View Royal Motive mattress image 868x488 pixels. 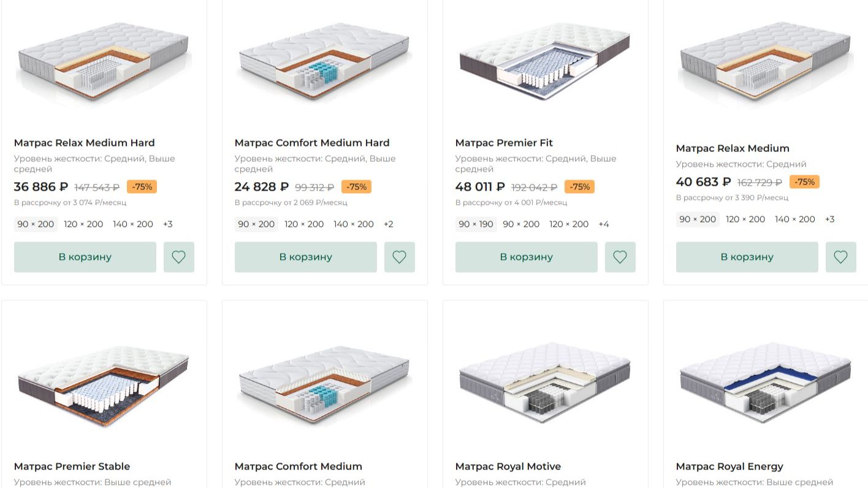coord(545,383)
